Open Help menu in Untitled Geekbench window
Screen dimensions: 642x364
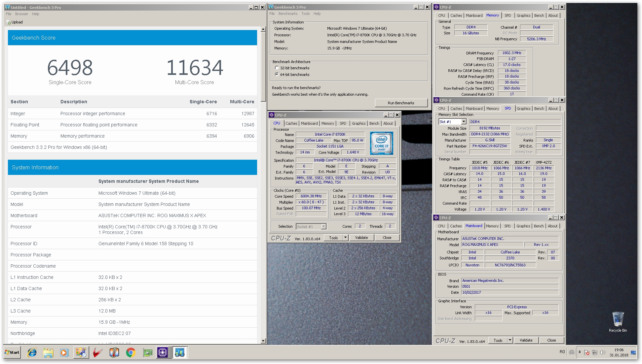(x=36, y=14)
